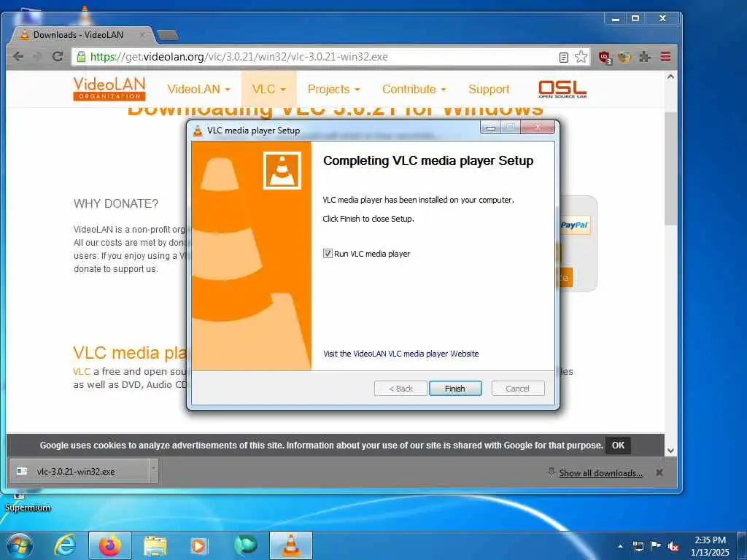Click network tray icon
Screen dimensions: 747x560
click(x=638, y=546)
